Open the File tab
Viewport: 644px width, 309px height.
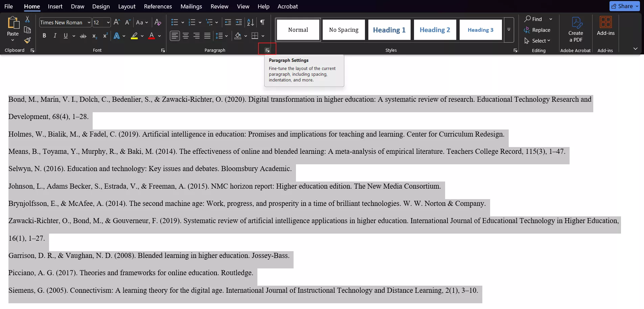pos(8,6)
